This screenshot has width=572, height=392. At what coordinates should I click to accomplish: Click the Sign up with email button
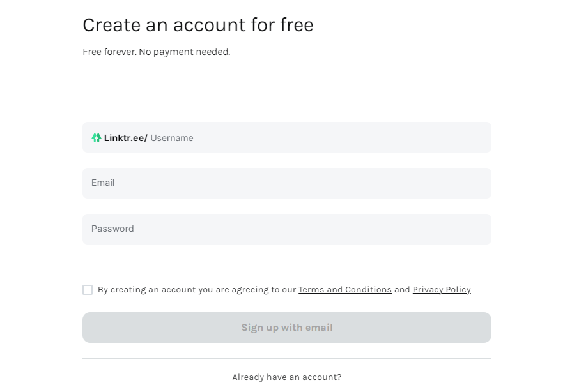click(x=287, y=328)
